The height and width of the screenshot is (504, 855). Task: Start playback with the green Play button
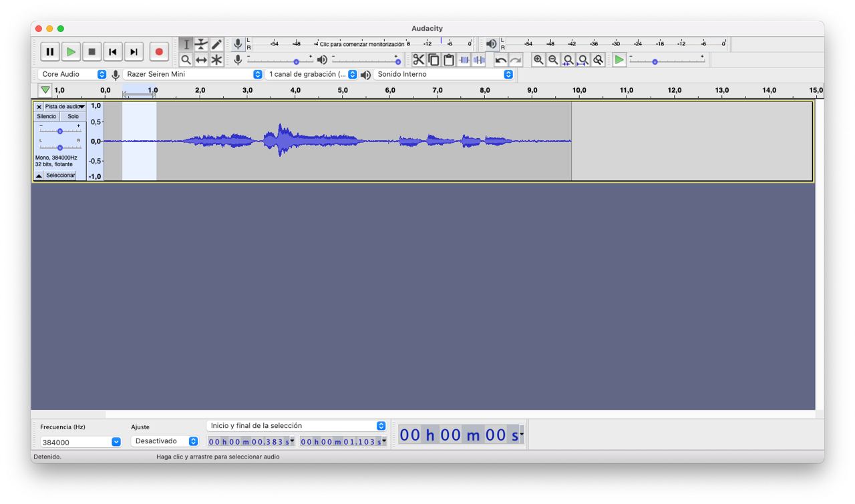(x=71, y=51)
